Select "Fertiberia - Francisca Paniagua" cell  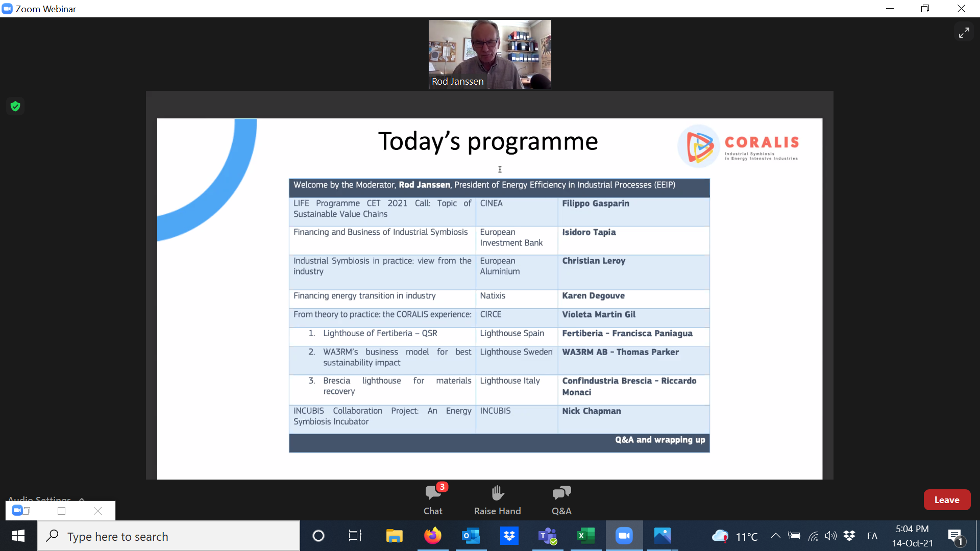click(633, 336)
